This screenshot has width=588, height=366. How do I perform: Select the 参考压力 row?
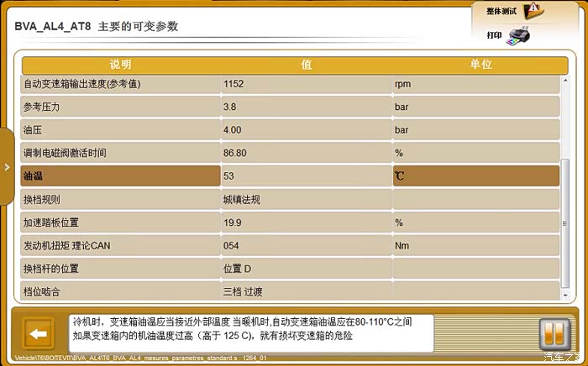click(290, 107)
